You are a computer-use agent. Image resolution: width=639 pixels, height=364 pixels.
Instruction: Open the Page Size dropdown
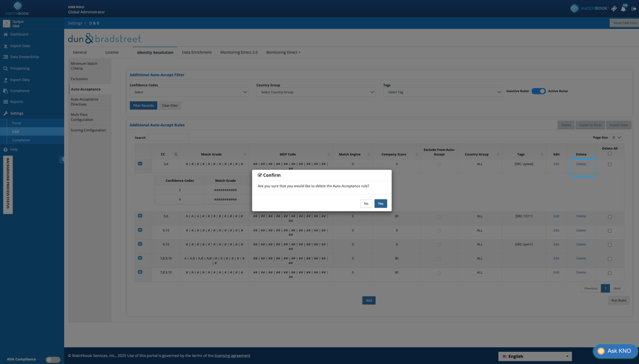[x=616, y=137]
